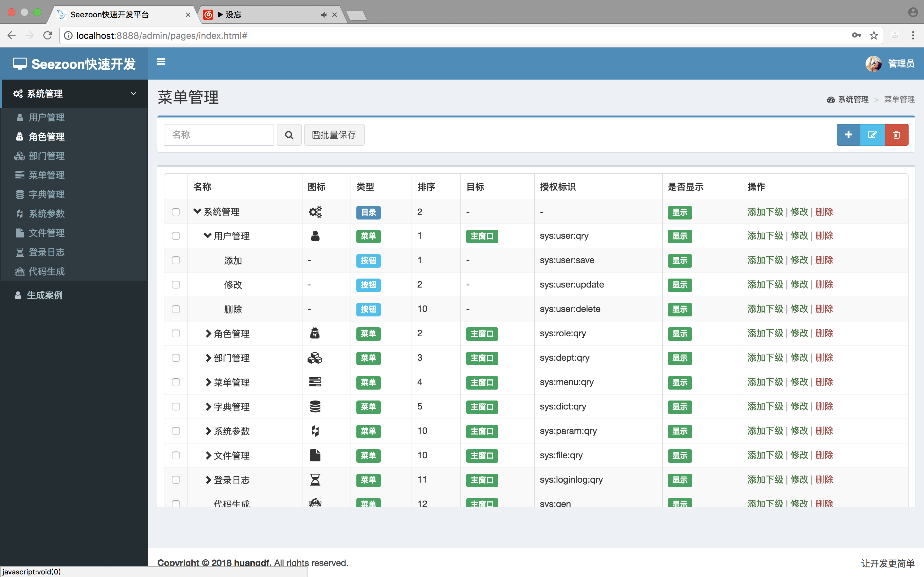Check the 系统管理 row checkbox
Viewport: 924px width, 577px height.
point(176,212)
